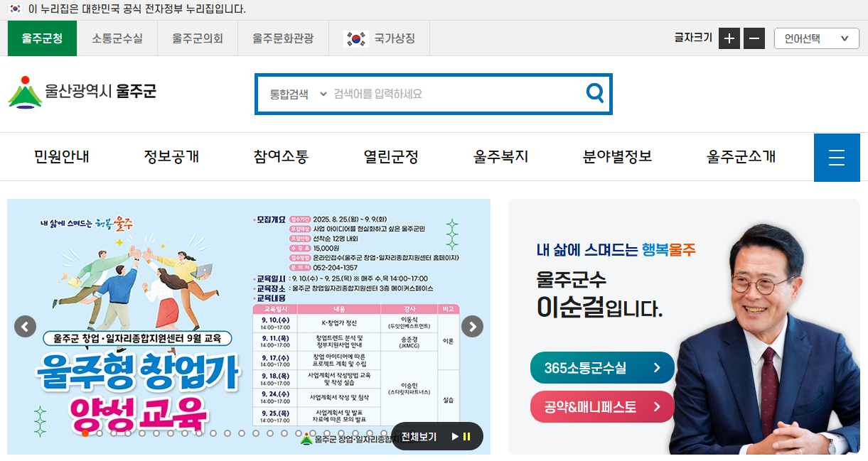
Task: Open the 언어선택 language dropdown
Action: click(816, 38)
